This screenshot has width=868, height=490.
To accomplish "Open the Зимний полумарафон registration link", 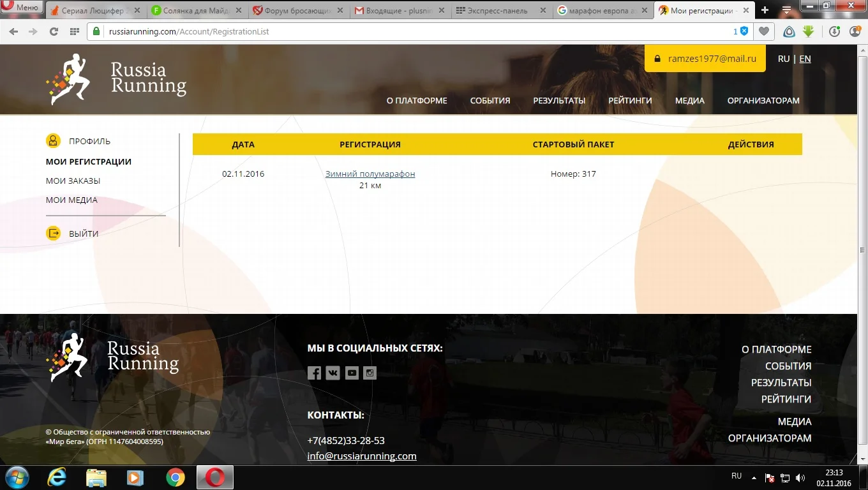I will [x=370, y=174].
